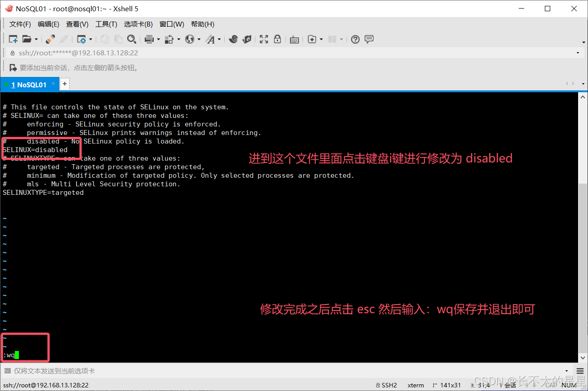Viewport: 588px width, 391px height.
Task: Click the globe encoding icon
Action: [190, 39]
